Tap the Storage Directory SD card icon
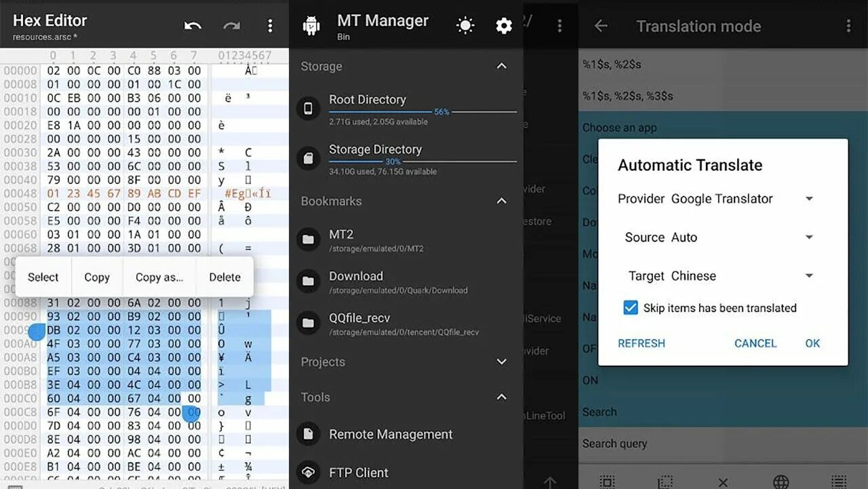Viewport: 868px width, 489px height. (x=309, y=159)
